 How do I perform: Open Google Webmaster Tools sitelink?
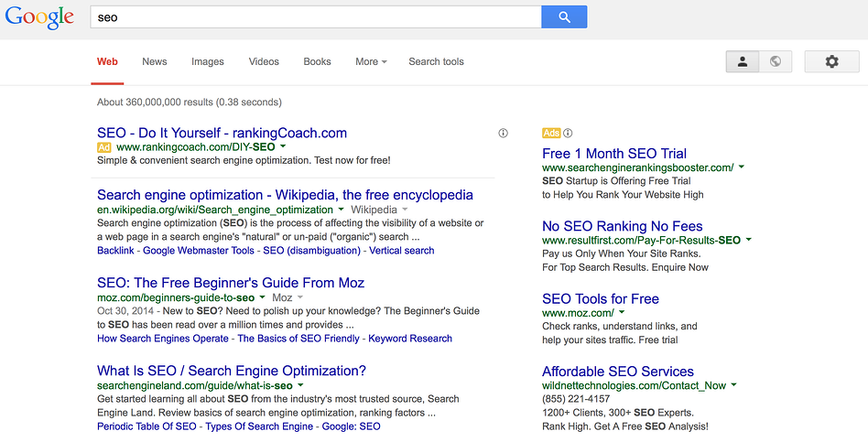click(199, 251)
